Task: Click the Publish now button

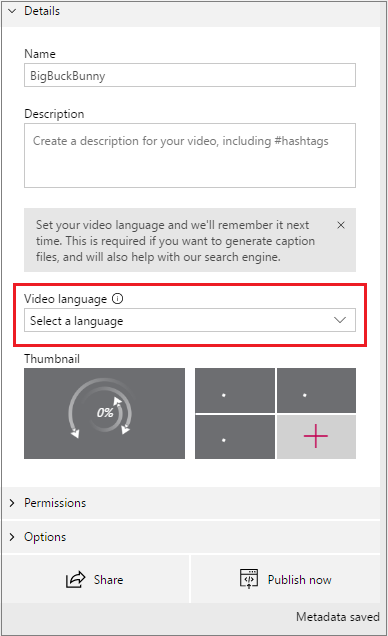Action: tap(285, 580)
